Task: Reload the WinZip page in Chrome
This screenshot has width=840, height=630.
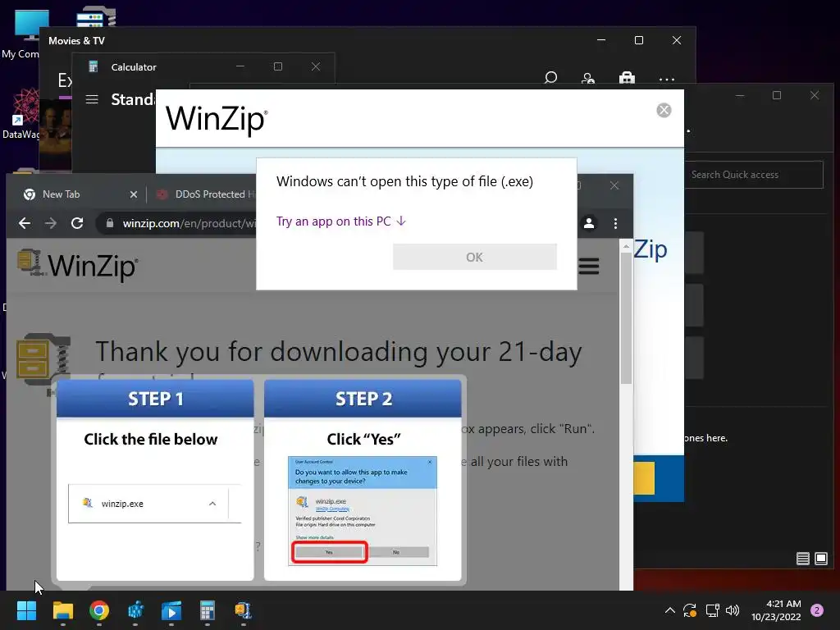Action: coord(77,223)
